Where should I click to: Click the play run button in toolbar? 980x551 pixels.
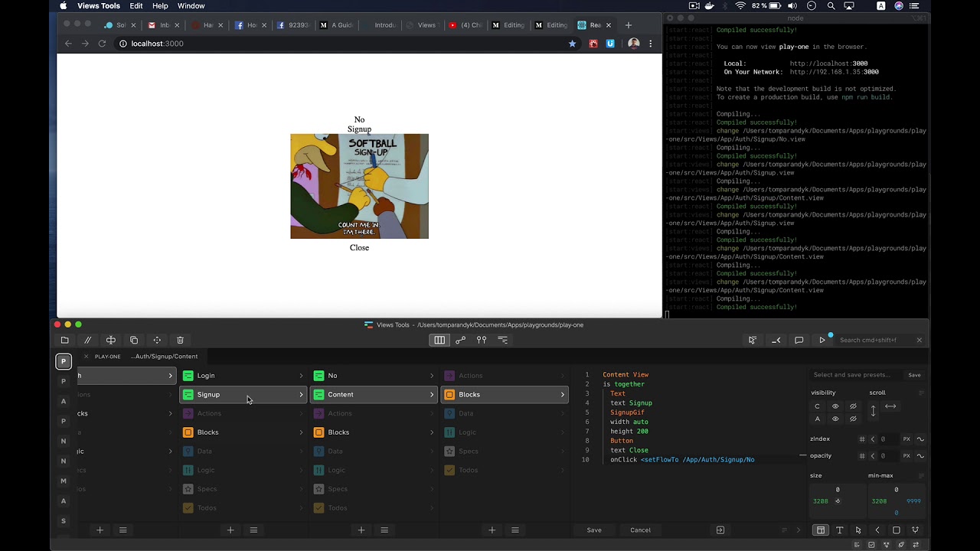822,340
